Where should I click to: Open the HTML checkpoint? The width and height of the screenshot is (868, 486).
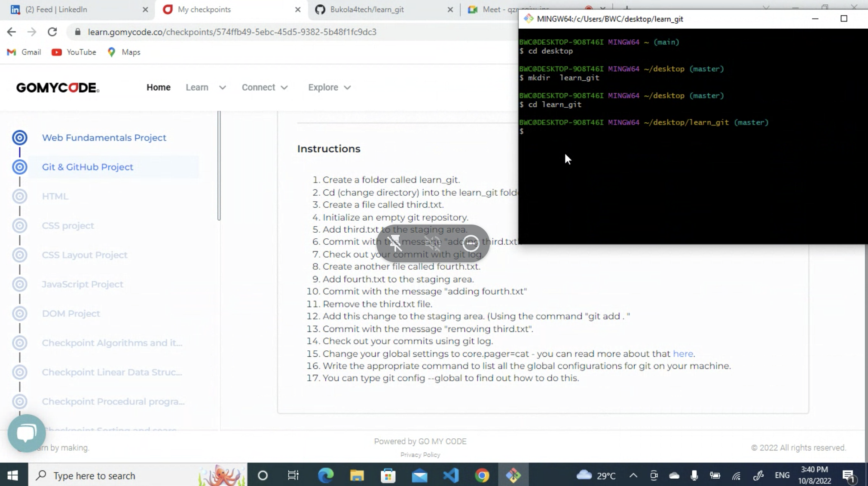pyautogui.click(x=55, y=196)
